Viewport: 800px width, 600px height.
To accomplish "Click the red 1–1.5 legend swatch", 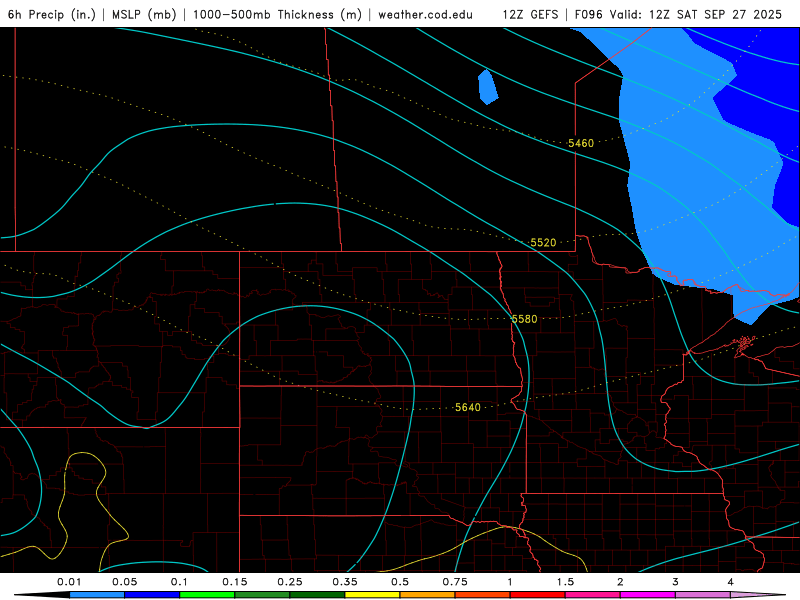I will click(x=538, y=595).
